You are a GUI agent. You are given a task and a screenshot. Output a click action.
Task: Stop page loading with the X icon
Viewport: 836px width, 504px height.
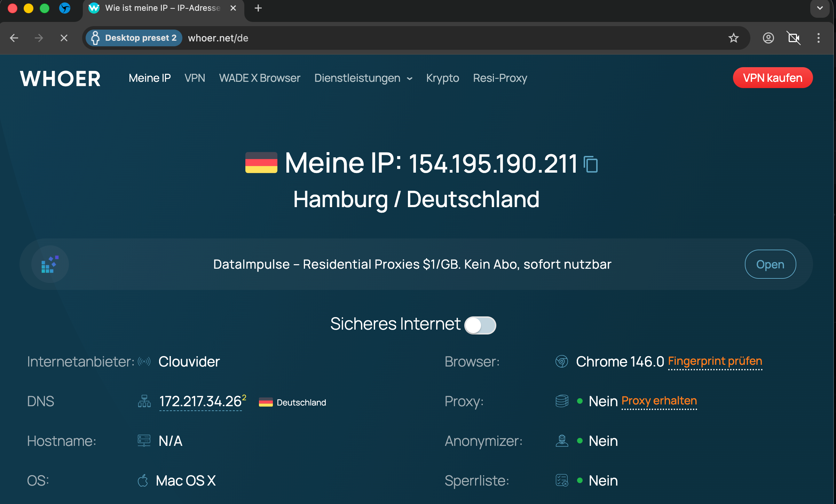pos(64,38)
